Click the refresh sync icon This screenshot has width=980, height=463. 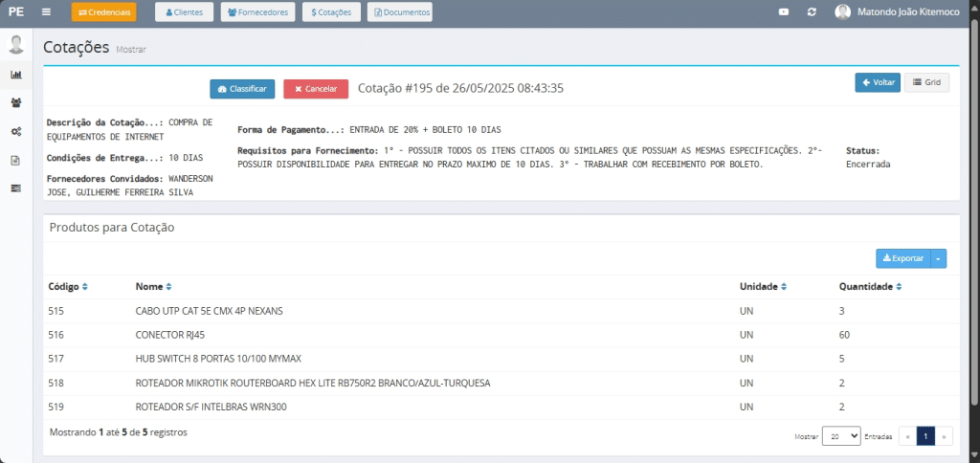(812, 11)
